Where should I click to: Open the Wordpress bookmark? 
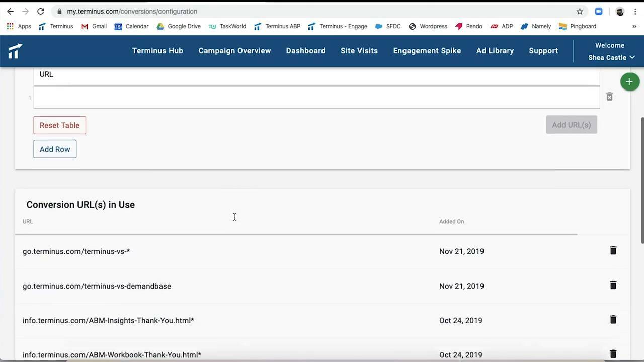tap(428, 26)
